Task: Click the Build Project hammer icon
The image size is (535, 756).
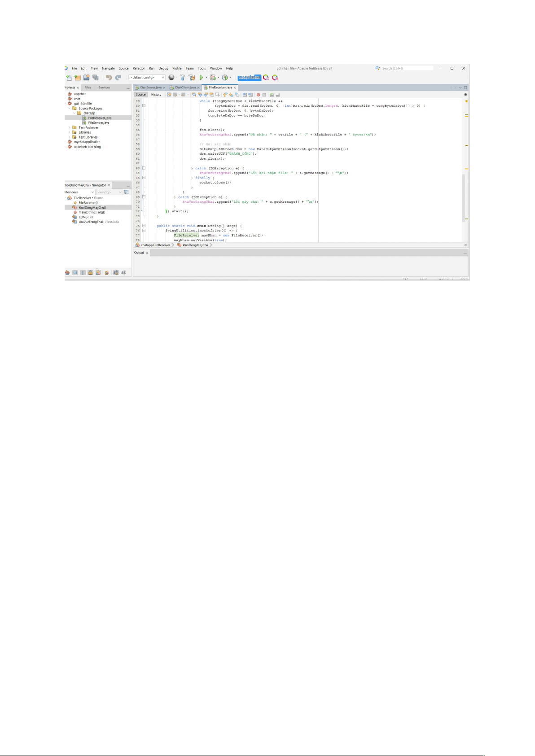Action: (183, 78)
